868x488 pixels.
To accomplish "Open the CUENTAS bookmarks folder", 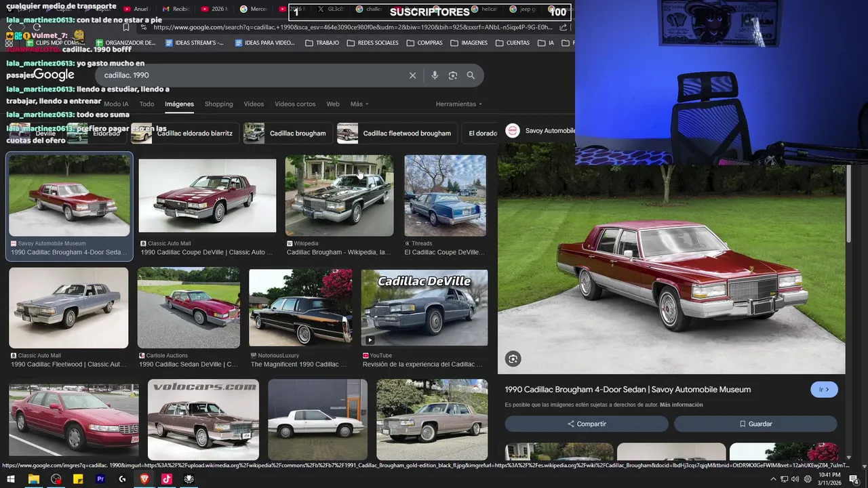I will click(x=512, y=43).
